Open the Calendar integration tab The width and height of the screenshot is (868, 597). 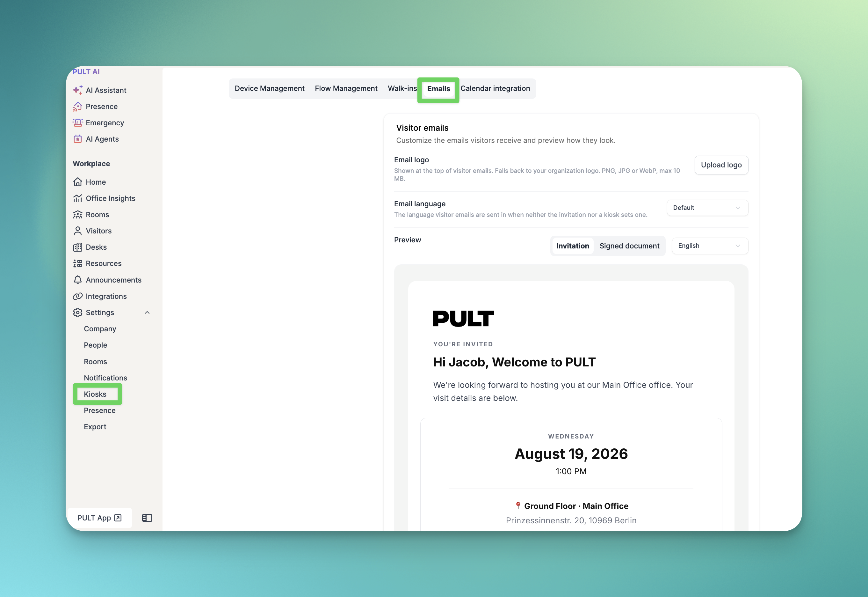click(495, 88)
